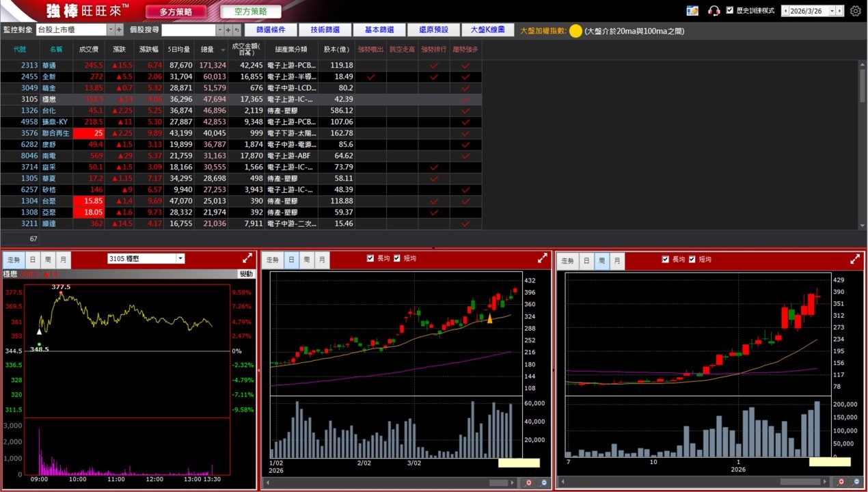Select the 月 tab in the intraday panel
The height and width of the screenshot is (492, 868).
(63, 260)
